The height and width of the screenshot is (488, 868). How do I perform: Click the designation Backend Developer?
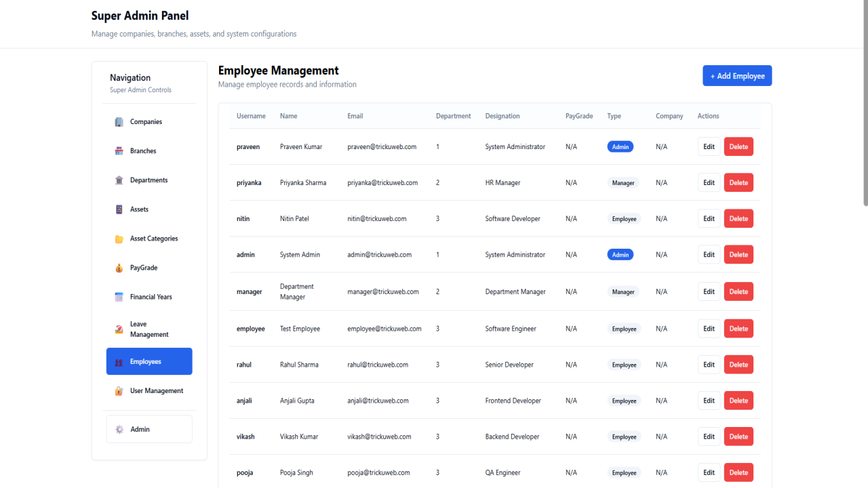coord(513,436)
